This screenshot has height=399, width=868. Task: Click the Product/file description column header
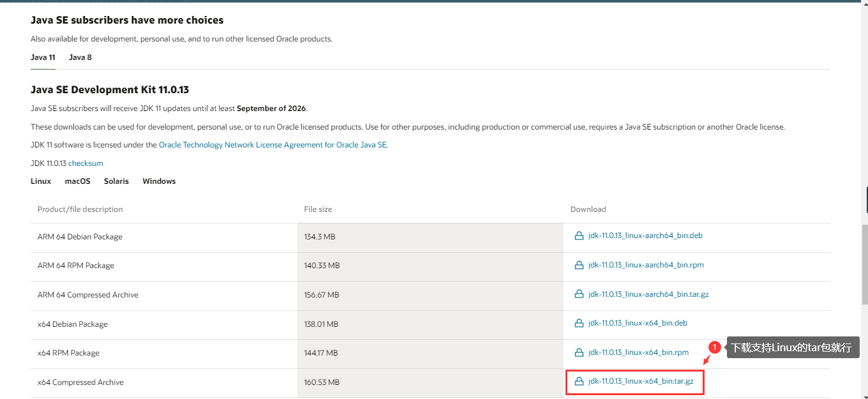(80, 209)
